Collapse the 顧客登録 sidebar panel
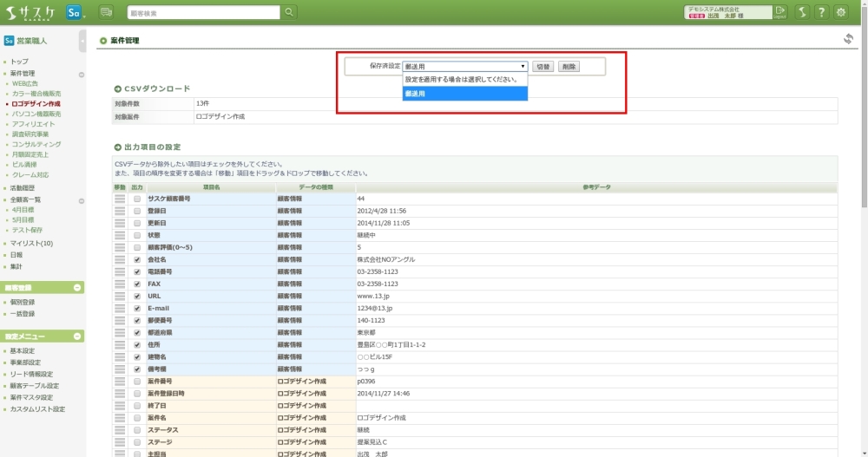This screenshot has height=457, width=868. point(78,287)
